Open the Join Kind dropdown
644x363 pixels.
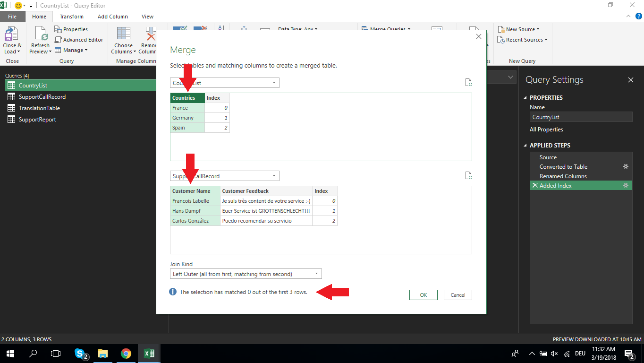[317, 274]
